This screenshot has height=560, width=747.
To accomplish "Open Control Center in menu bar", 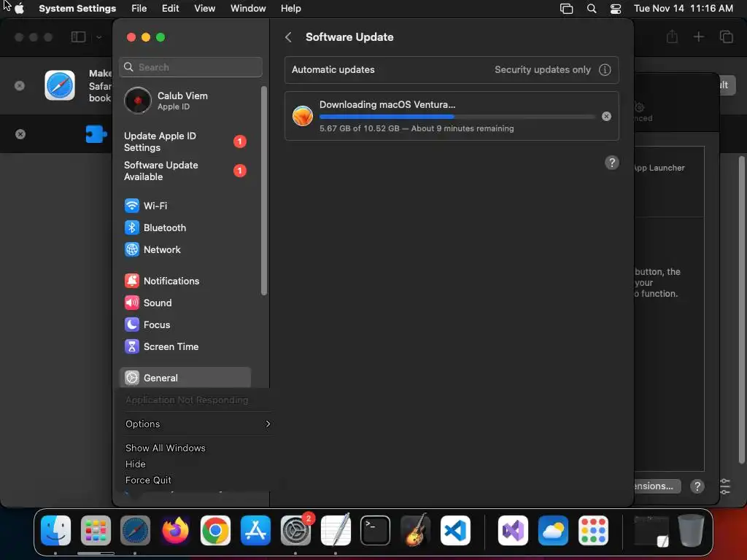I will click(x=616, y=9).
